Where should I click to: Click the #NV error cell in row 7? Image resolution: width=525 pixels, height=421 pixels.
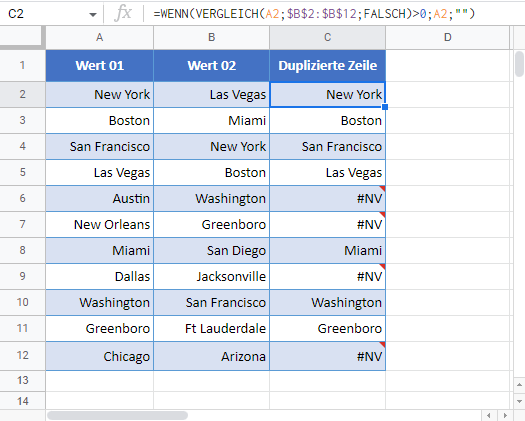pos(327,225)
